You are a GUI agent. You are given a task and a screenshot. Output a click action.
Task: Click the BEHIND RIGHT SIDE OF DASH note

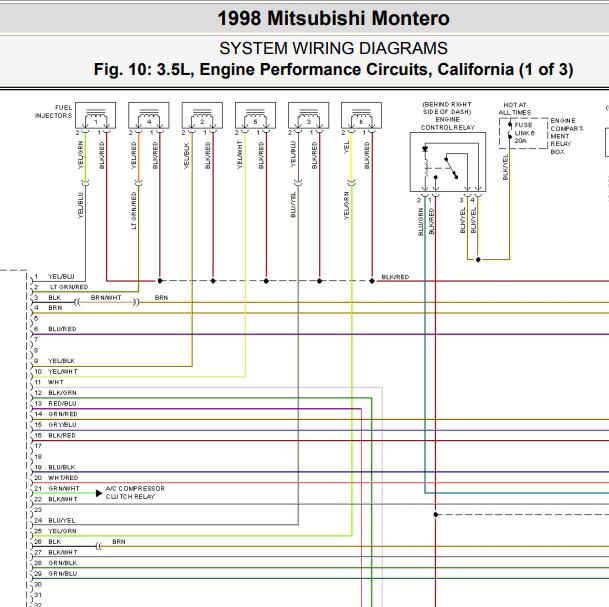447,108
